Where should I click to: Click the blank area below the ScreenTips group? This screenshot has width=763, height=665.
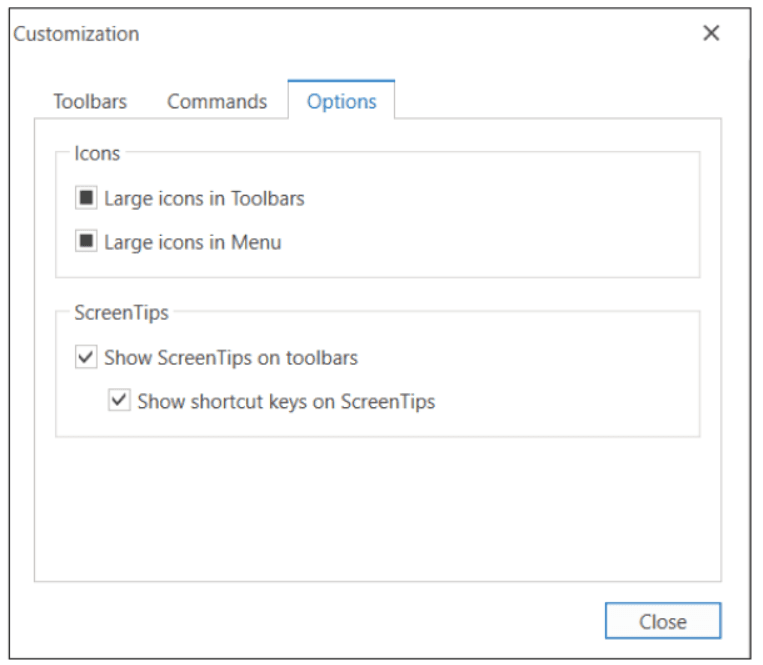pyautogui.click(x=378, y=510)
